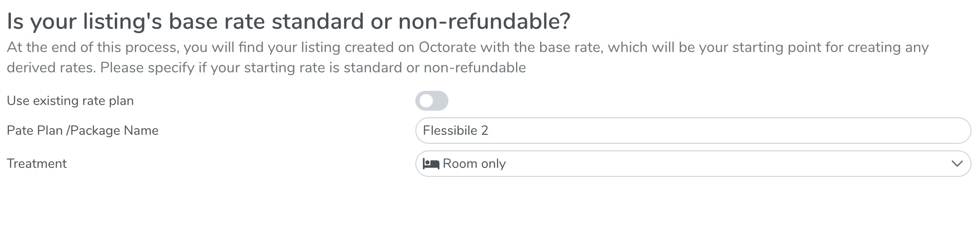The width and height of the screenshot is (980, 227).
Task: Click the word non-refundable in the heading
Action: pyautogui.click(x=483, y=21)
